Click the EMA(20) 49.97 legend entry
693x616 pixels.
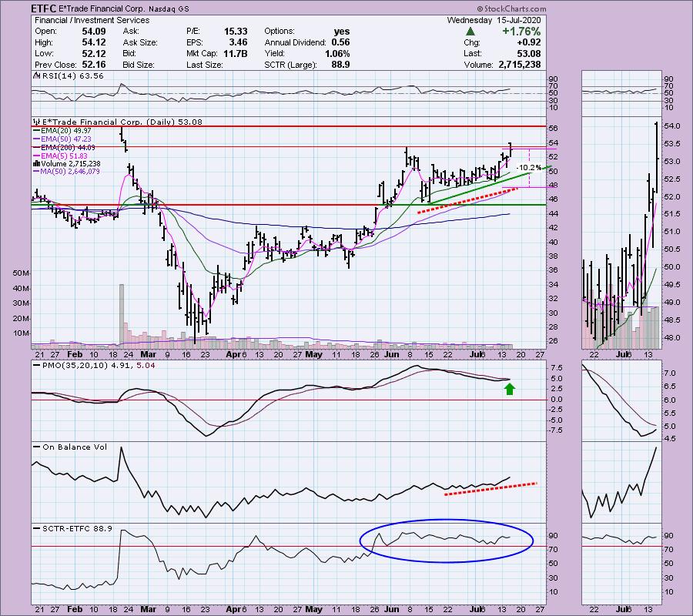(x=66, y=130)
